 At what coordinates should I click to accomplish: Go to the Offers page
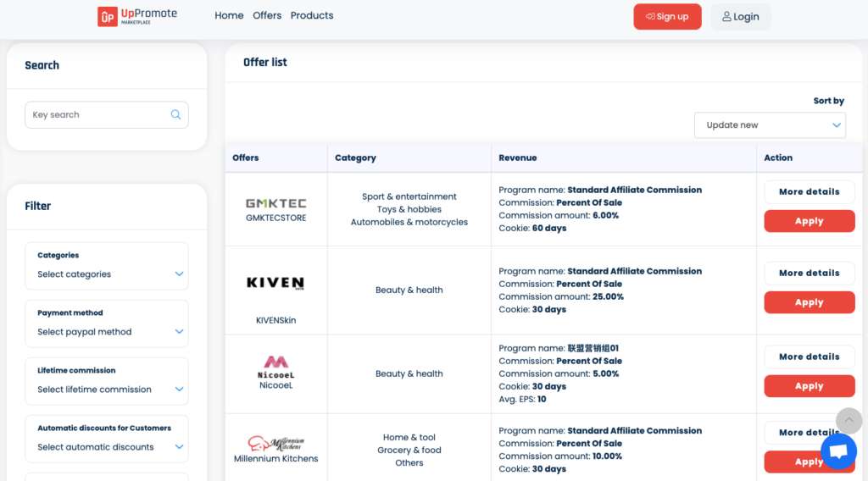pyautogui.click(x=267, y=15)
